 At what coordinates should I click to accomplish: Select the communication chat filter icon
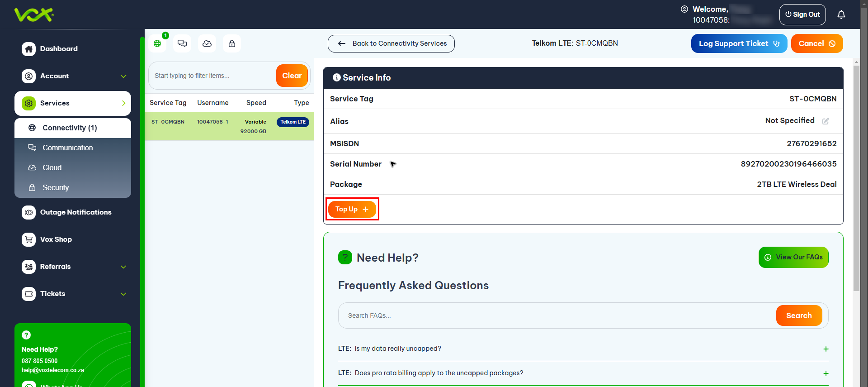tap(182, 43)
